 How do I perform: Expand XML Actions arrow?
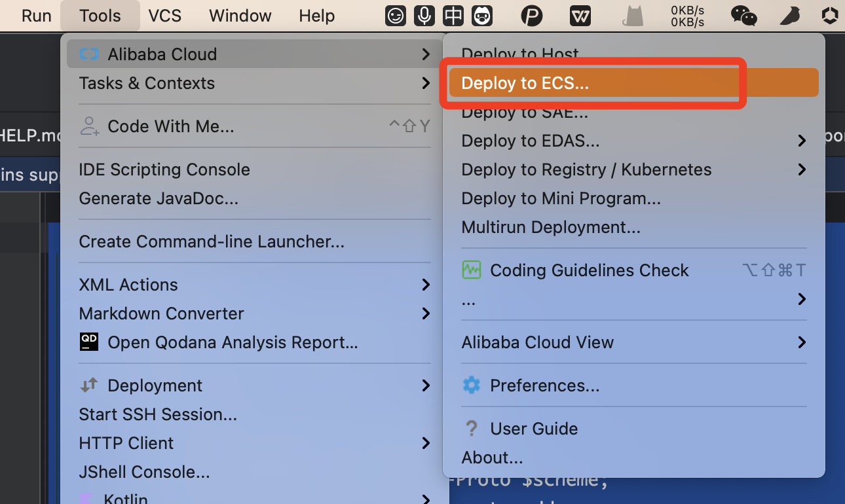(x=426, y=285)
